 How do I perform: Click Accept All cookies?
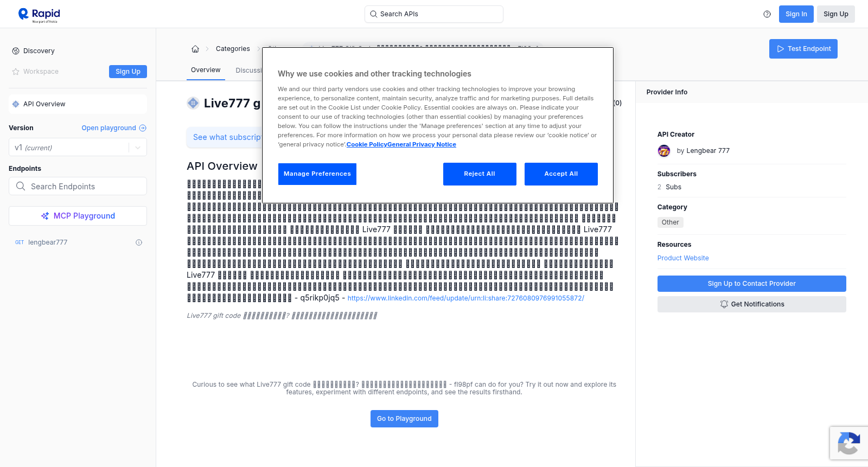click(561, 174)
